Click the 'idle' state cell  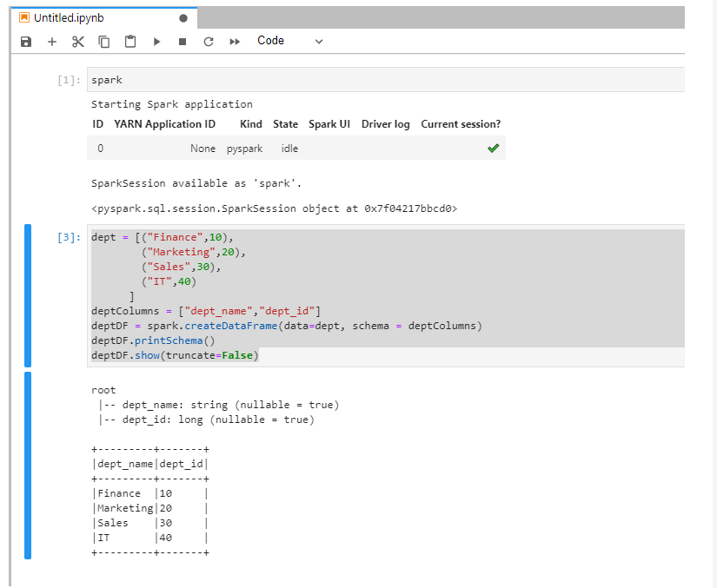click(289, 149)
